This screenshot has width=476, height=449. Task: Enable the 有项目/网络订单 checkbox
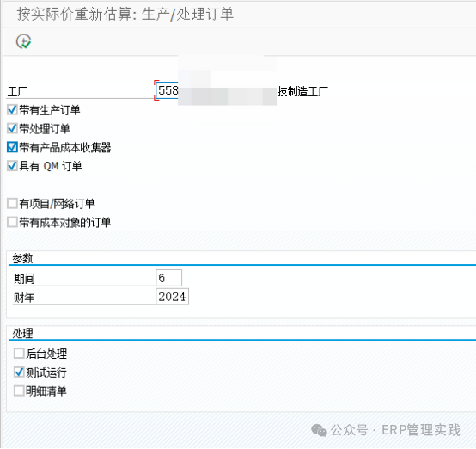[12, 203]
